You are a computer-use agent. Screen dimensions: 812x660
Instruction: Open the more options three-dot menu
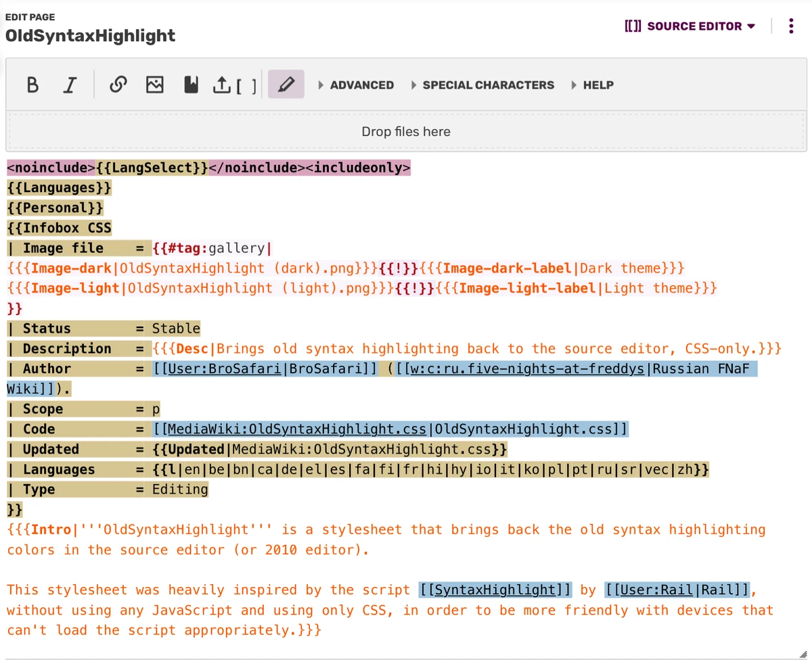click(791, 26)
